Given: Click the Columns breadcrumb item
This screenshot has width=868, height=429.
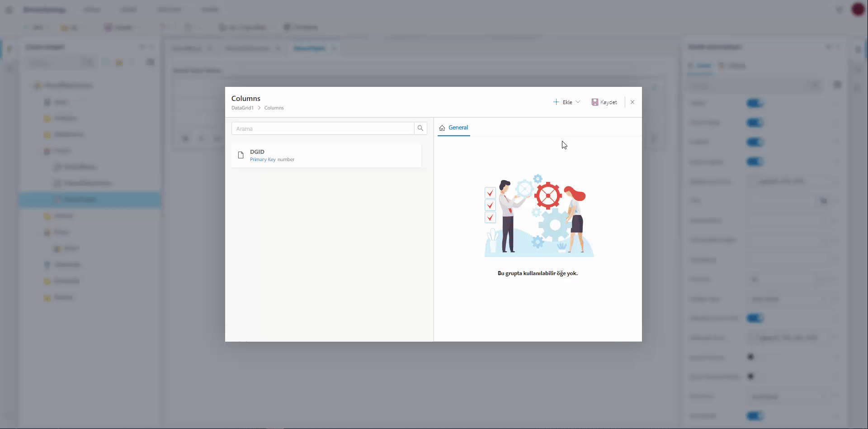Looking at the screenshot, I should pyautogui.click(x=274, y=108).
